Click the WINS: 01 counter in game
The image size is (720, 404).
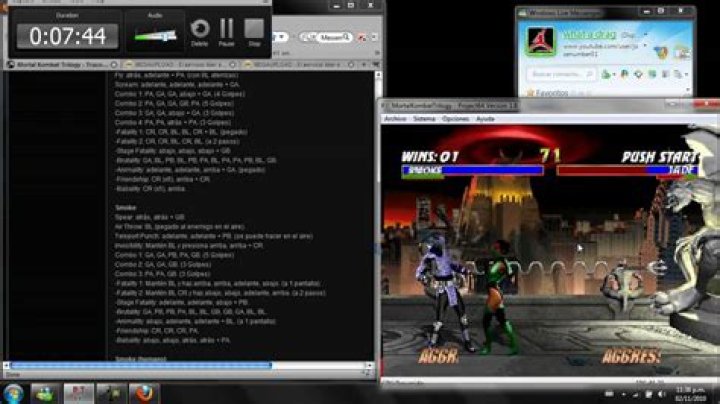430,157
